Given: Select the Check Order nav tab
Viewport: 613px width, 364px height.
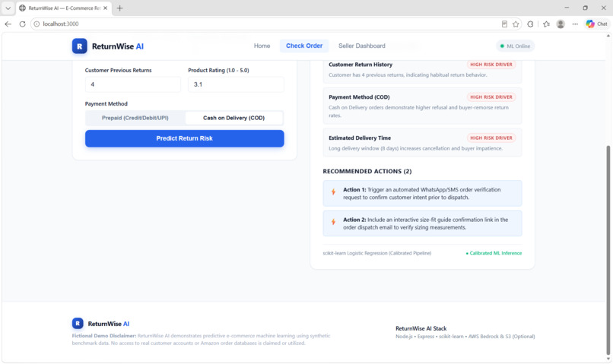Looking at the screenshot, I should (x=304, y=46).
